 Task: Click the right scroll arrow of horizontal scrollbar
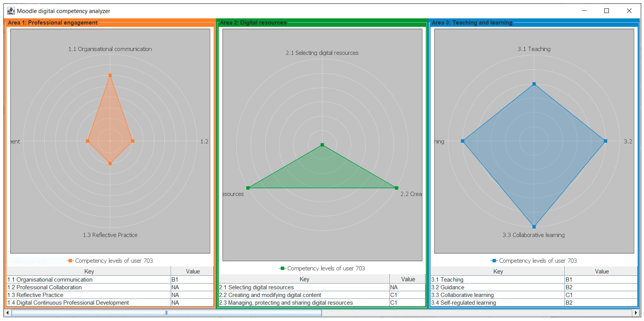pos(636,313)
